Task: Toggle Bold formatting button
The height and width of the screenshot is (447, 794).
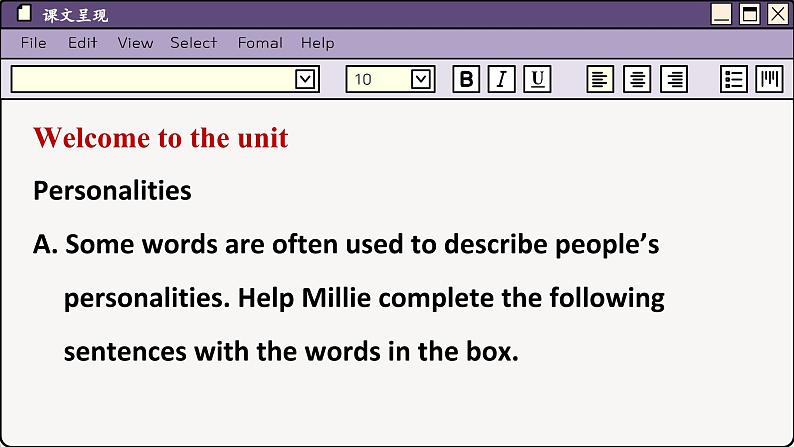Action: [x=466, y=79]
